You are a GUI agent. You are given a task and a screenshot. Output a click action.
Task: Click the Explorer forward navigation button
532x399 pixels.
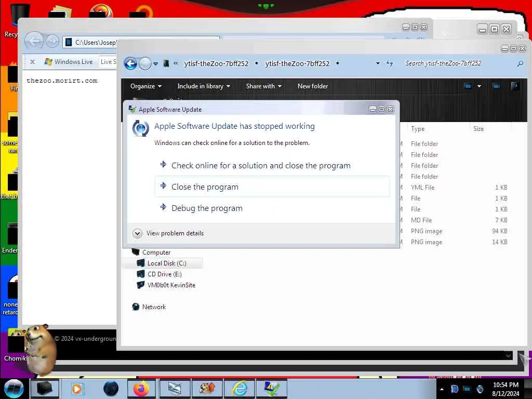[x=145, y=63]
